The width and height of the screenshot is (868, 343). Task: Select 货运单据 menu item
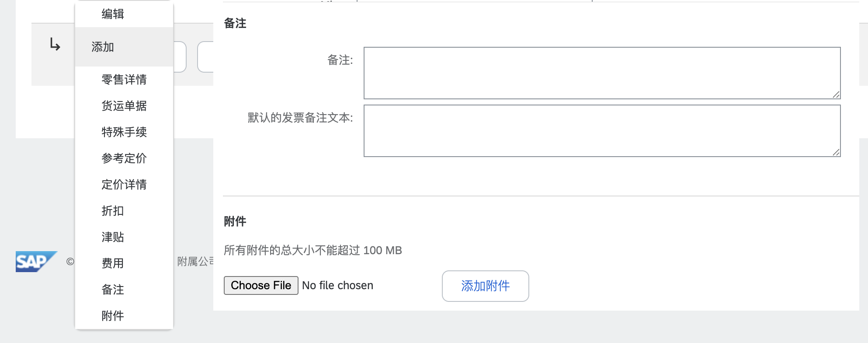(x=124, y=106)
